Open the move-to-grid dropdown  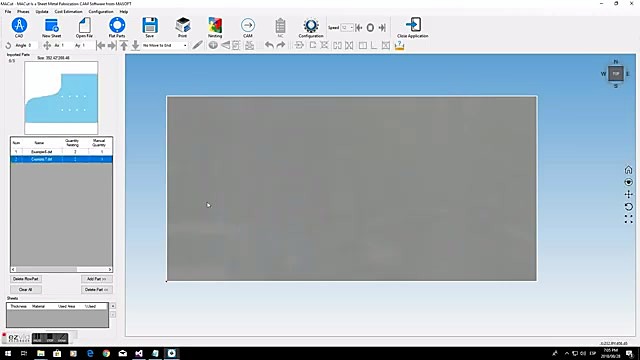click(x=185, y=45)
